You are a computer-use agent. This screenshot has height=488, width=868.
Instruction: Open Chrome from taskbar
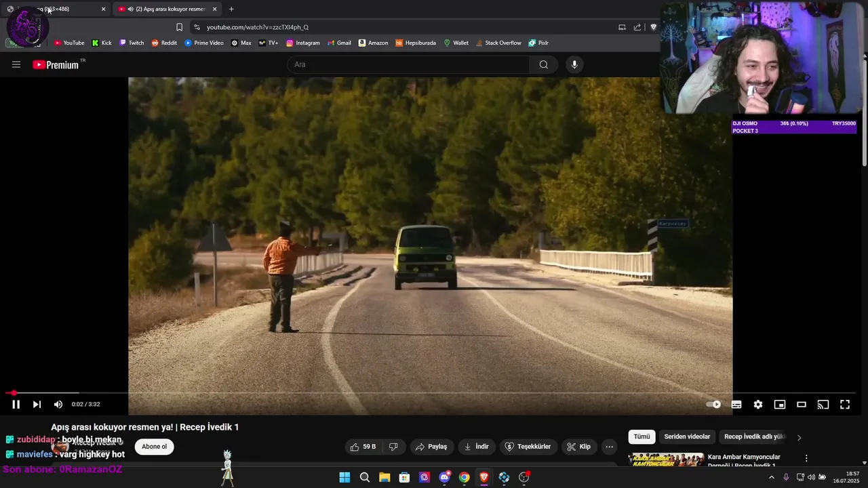click(x=464, y=477)
